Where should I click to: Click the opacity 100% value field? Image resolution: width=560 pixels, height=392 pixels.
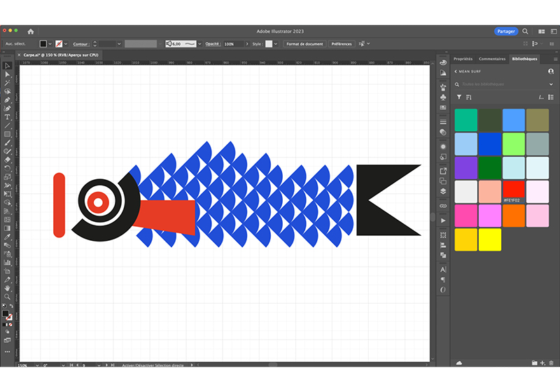233,44
